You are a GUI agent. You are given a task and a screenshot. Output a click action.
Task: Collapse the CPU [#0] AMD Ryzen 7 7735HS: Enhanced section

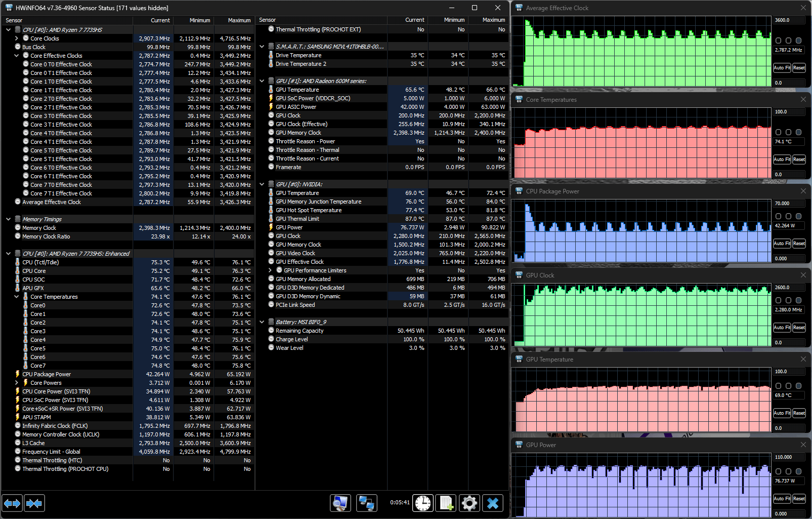(8, 254)
